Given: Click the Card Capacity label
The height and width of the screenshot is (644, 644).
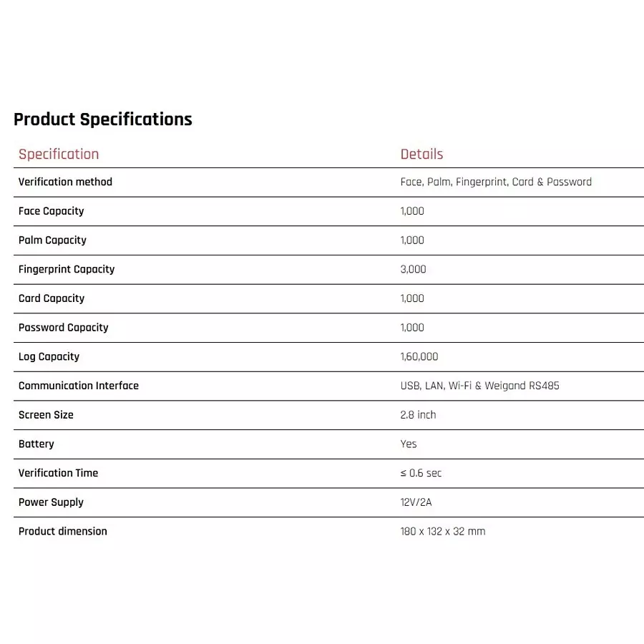Looking at the screenshot, I should click(x=52, y=298).
